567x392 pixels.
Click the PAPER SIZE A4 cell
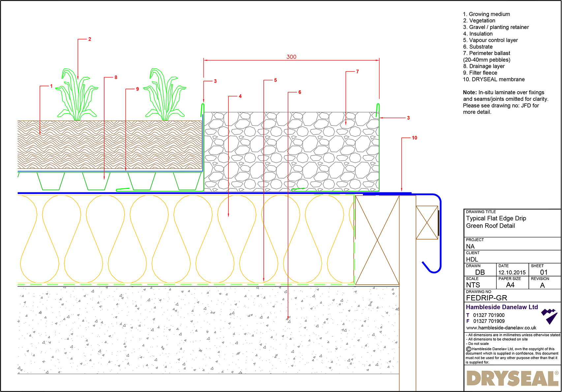[510, 285]
